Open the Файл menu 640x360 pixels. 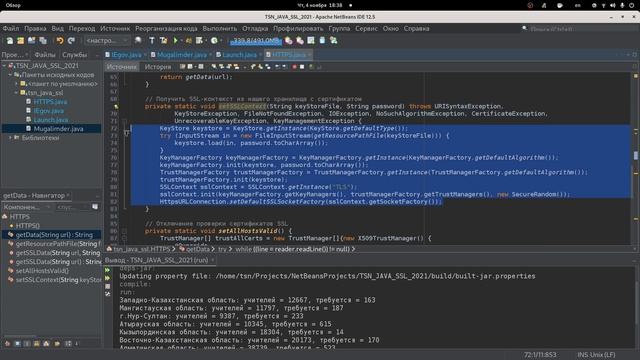[11, 29]
